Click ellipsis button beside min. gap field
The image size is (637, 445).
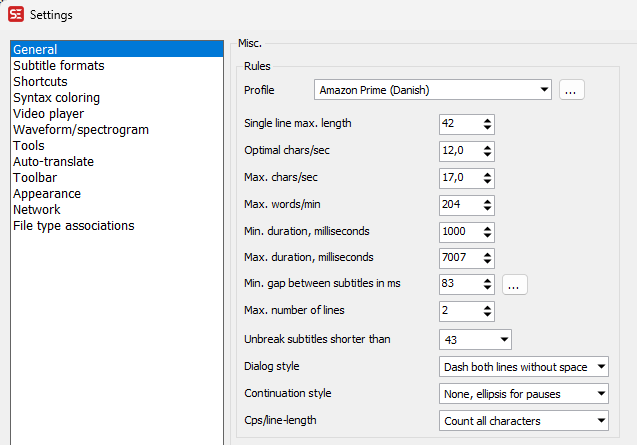(514, 285)
